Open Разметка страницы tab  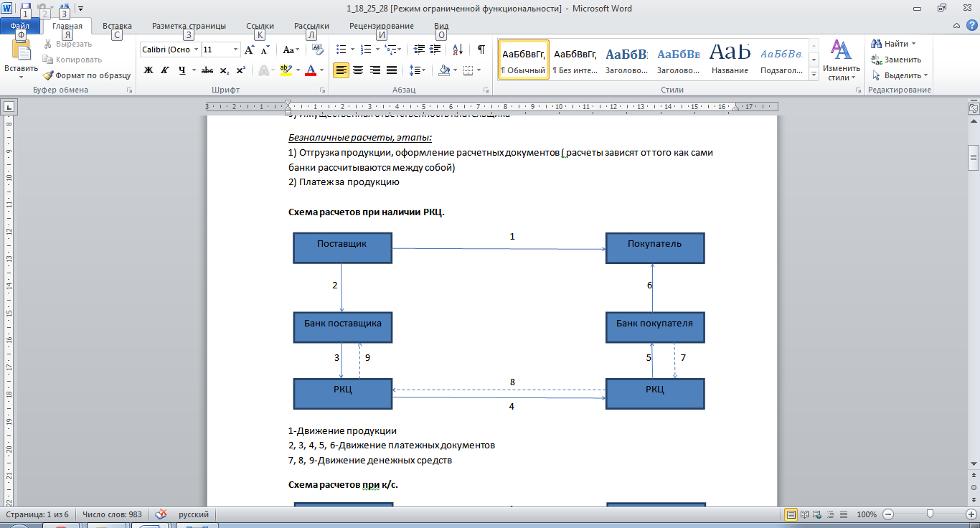point(189,26)
